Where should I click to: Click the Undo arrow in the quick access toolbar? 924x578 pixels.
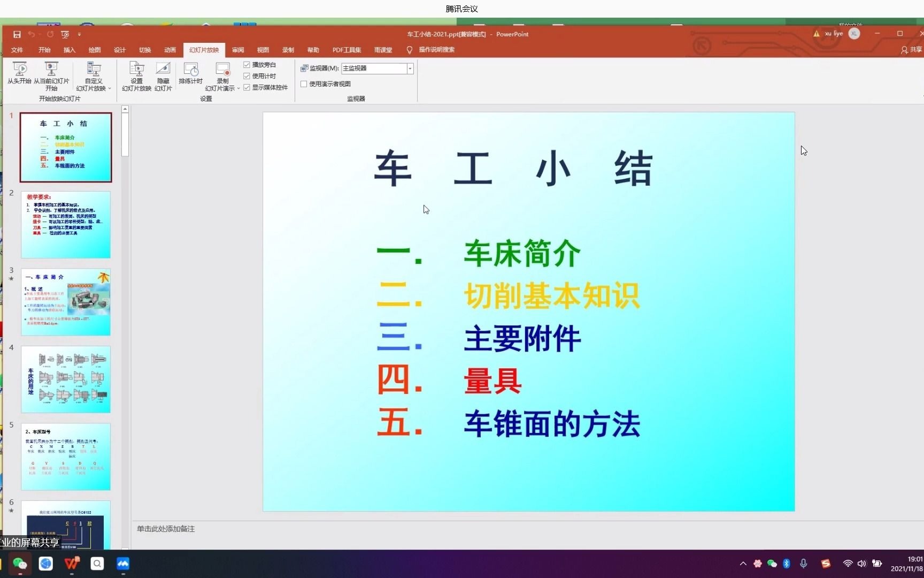32,34
